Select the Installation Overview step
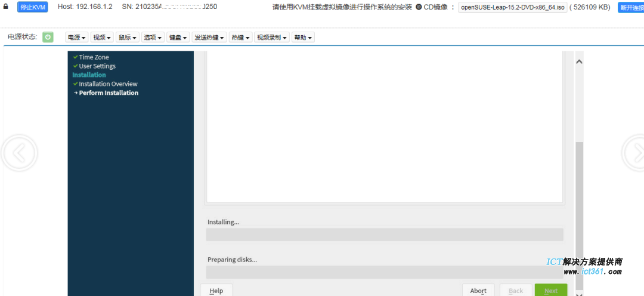Screen dimensions: 644x296 click(109, 84)
